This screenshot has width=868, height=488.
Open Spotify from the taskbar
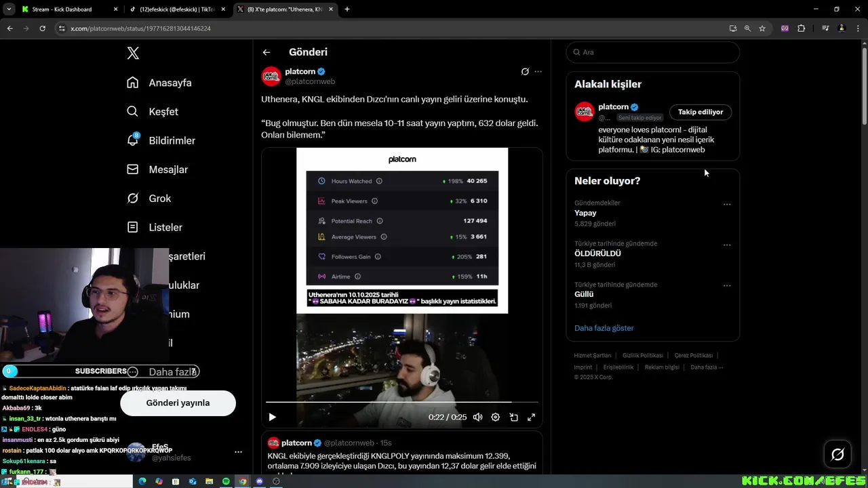coord(226,481)
